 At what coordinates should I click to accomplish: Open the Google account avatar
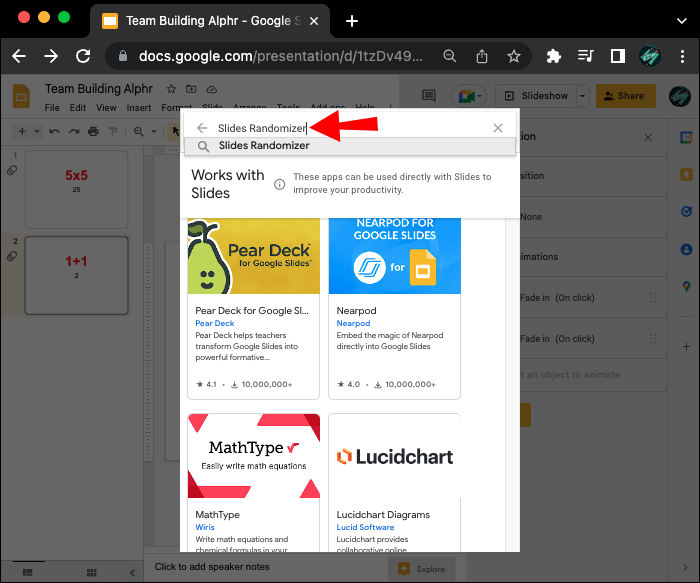coord(680,96)
